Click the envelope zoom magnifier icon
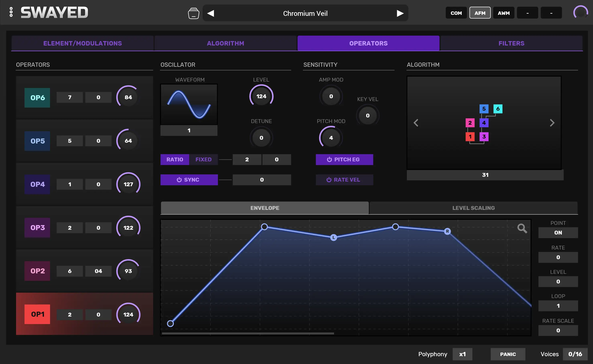 (522, 228)
